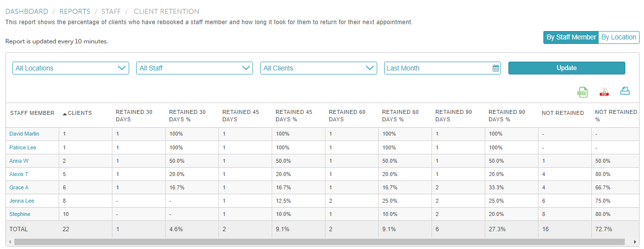Screen dimensions: 644x249
Task: Click Jenna Lee's Retained 60 Days value 2
Action: [x=330, y=201]
